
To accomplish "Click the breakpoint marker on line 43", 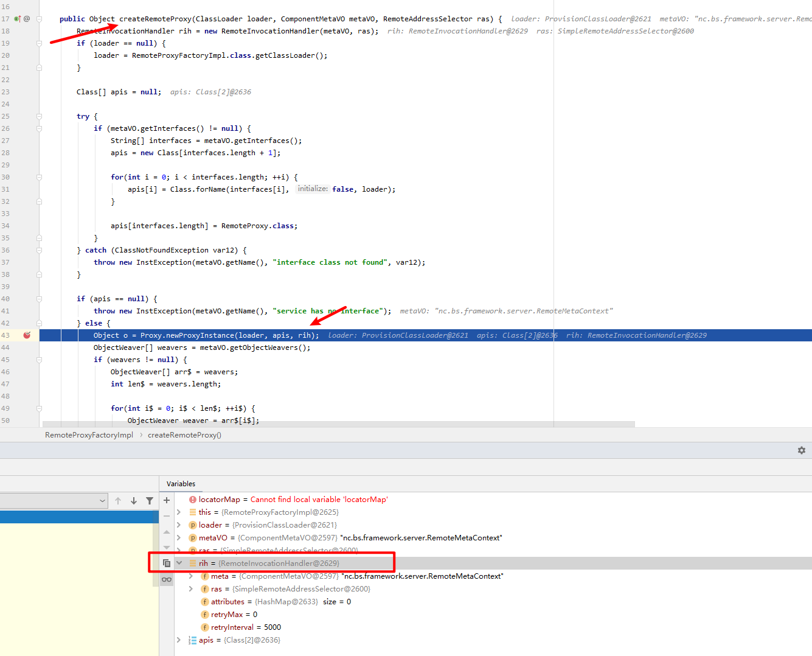I will pyautogui.click(x=27, y=335).
